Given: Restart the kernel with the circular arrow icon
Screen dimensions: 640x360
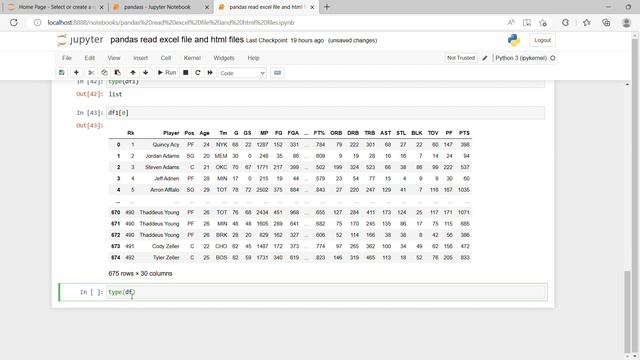Looking at the screenshot, I should [198, 73].
